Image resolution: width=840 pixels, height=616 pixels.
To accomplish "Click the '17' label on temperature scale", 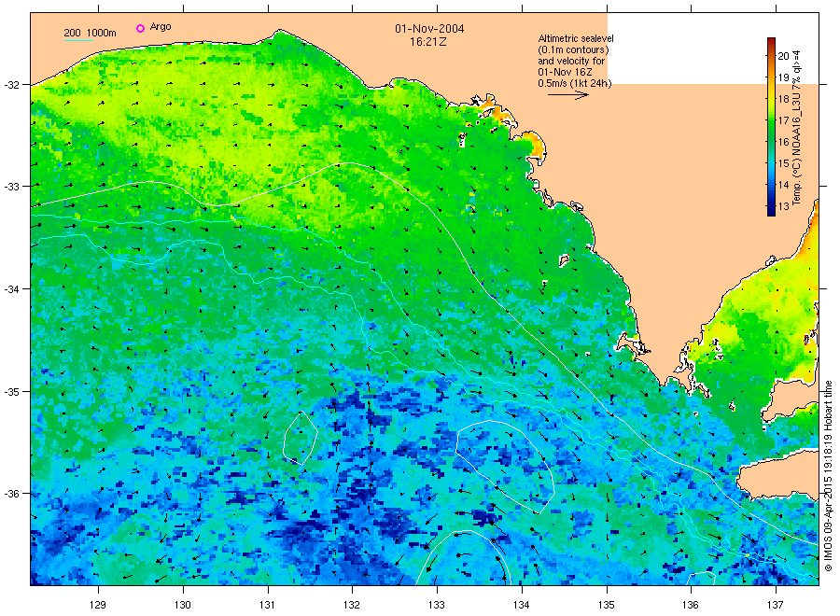I will [783, 120].
